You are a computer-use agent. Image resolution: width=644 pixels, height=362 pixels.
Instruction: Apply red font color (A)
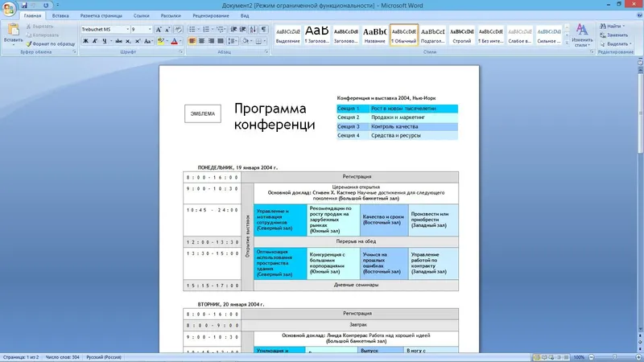[x=174, y=41]
